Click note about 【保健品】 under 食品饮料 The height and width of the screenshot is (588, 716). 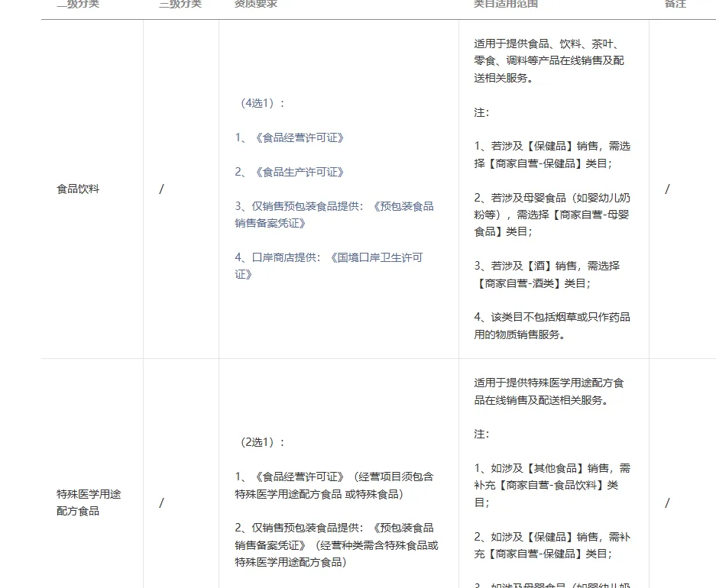pos(552,155)
